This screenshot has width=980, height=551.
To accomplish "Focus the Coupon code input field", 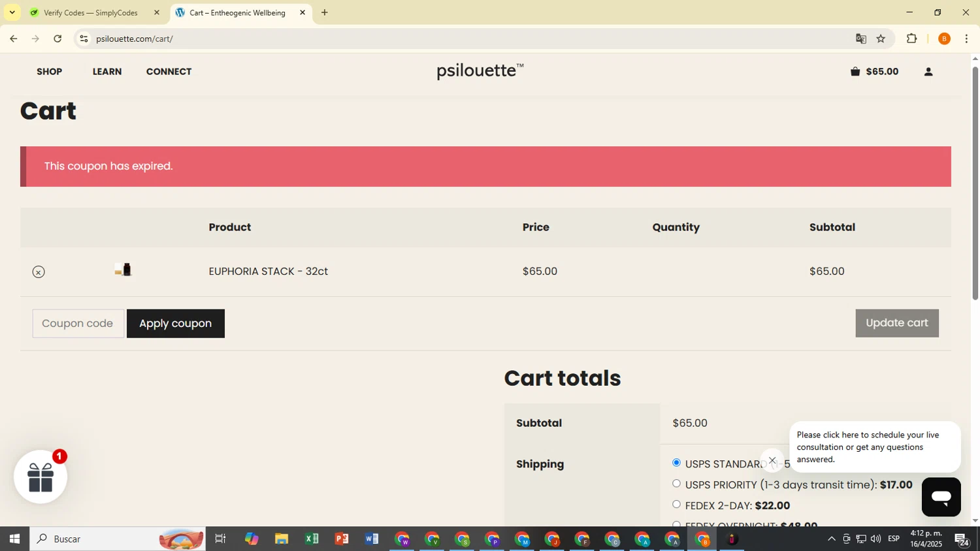I will tap(78, 324).
